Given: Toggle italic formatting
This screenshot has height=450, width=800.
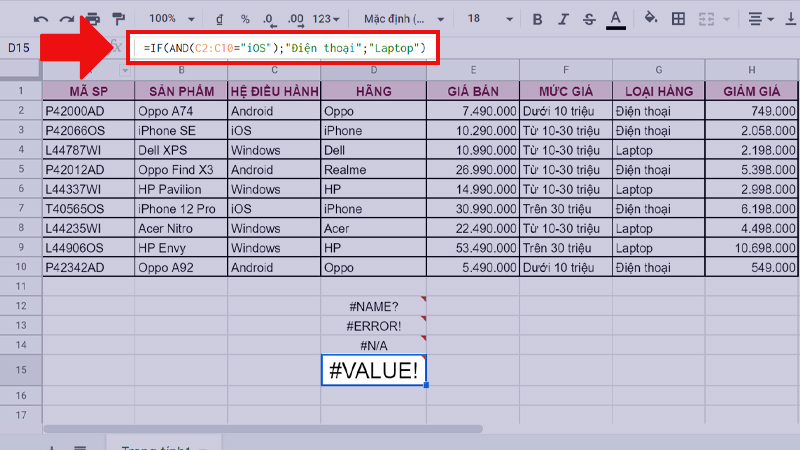Looking at the screenshot, I should point(564,19).
